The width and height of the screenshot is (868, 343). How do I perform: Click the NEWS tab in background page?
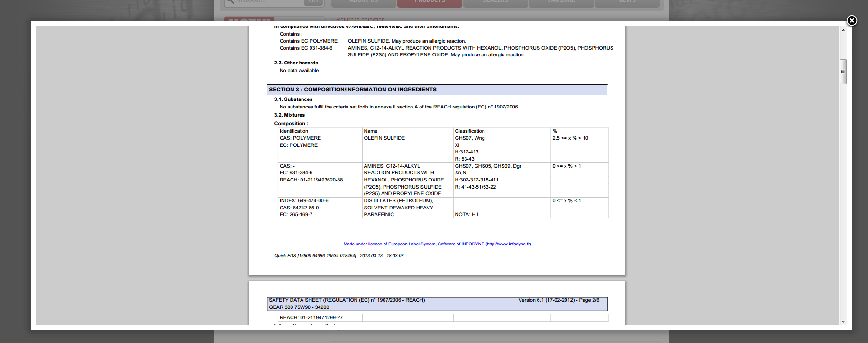pos(627,3)
